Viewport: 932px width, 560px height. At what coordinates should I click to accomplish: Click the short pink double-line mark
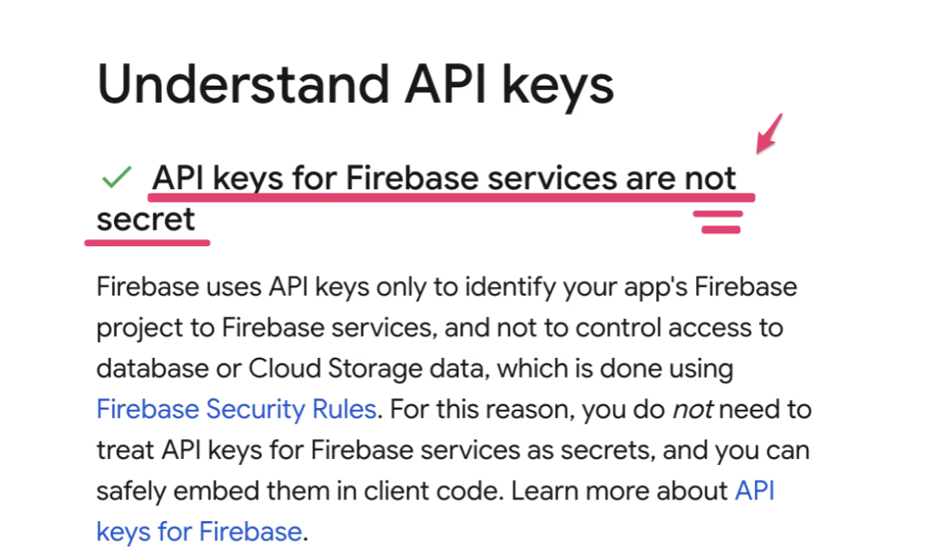click(x=722, y=221)
